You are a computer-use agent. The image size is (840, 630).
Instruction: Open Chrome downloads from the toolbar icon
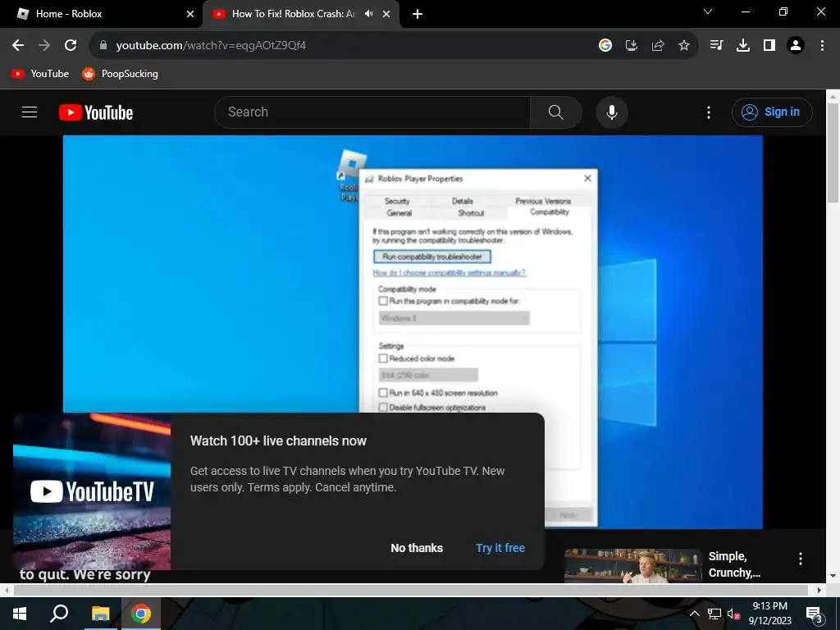pyautogui.click(x=743, y=46)
